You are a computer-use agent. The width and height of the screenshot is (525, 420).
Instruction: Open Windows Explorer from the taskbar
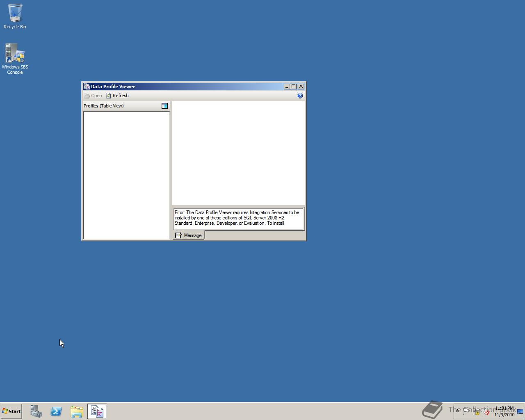click(x=77, y=411)
